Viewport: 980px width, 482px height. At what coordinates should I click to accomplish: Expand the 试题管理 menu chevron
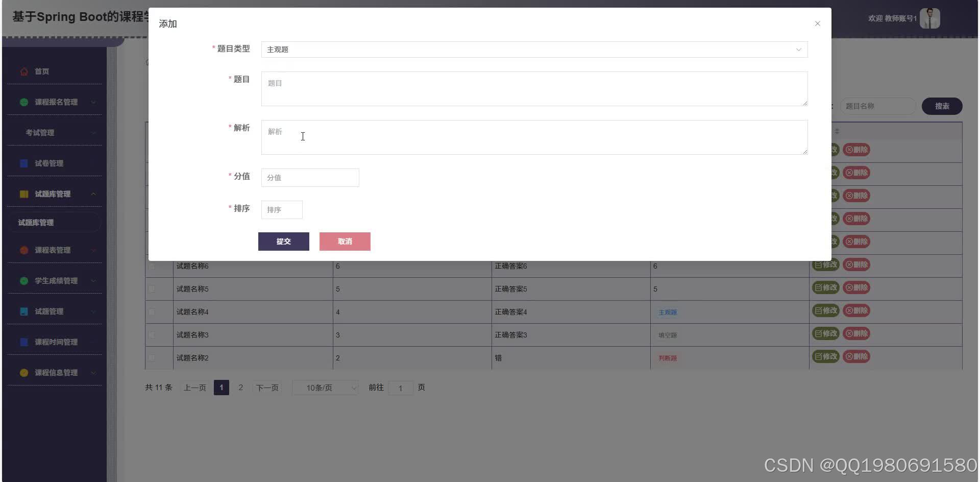(x=93, y=311)
